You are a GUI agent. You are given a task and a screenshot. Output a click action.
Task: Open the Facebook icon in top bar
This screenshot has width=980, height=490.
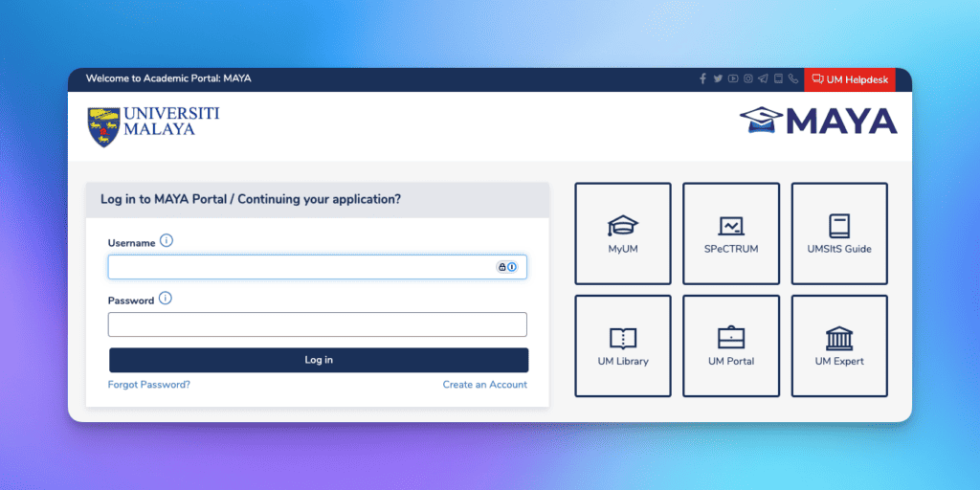coord(702,78)
